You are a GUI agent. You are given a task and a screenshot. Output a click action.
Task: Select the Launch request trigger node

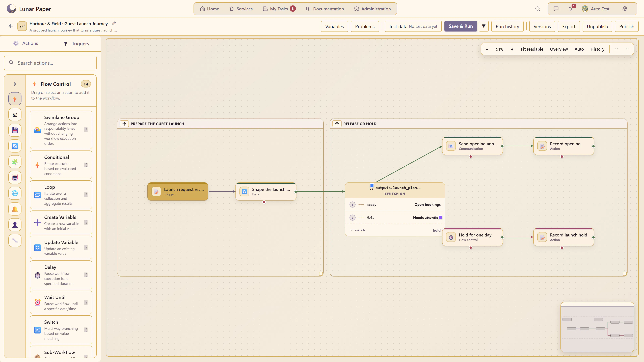point(178,192)
